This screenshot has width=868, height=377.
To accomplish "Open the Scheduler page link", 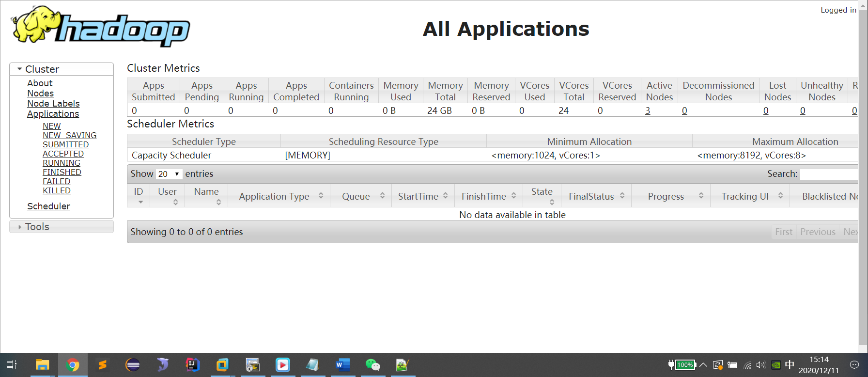I will click(x=48, y=206).
